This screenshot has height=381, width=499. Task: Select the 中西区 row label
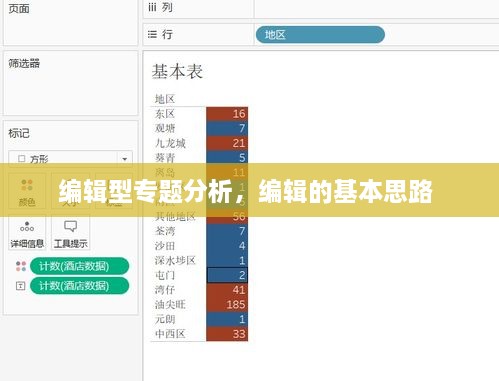point(170,334)
